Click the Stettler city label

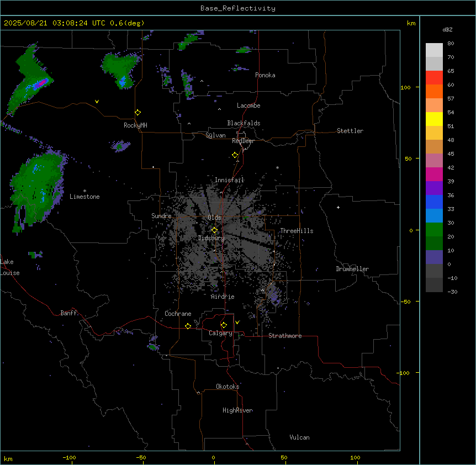point(350,131)
